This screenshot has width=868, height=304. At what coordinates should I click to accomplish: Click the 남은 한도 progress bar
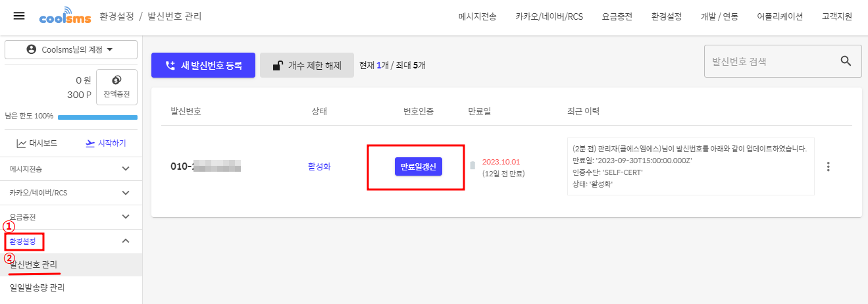[x=97, y=117]
